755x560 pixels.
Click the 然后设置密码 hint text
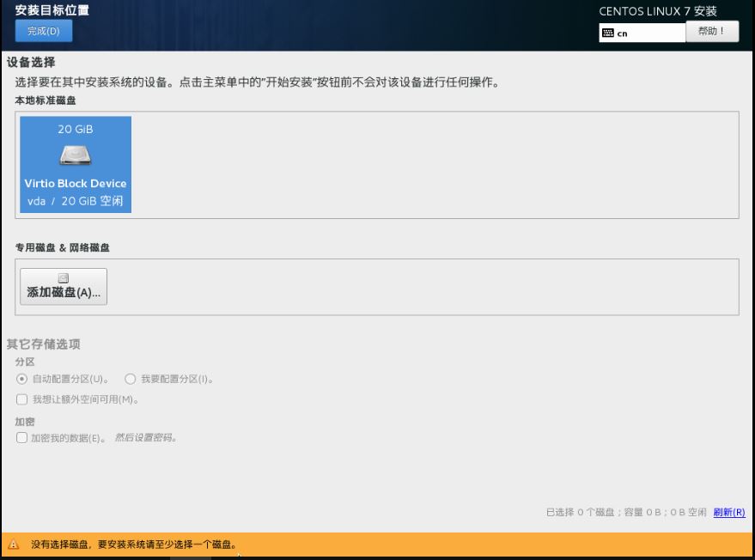(145, 438)
